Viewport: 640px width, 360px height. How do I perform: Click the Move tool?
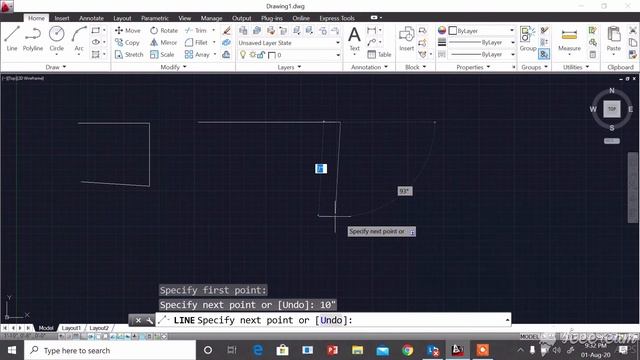[x=128, y=30]
